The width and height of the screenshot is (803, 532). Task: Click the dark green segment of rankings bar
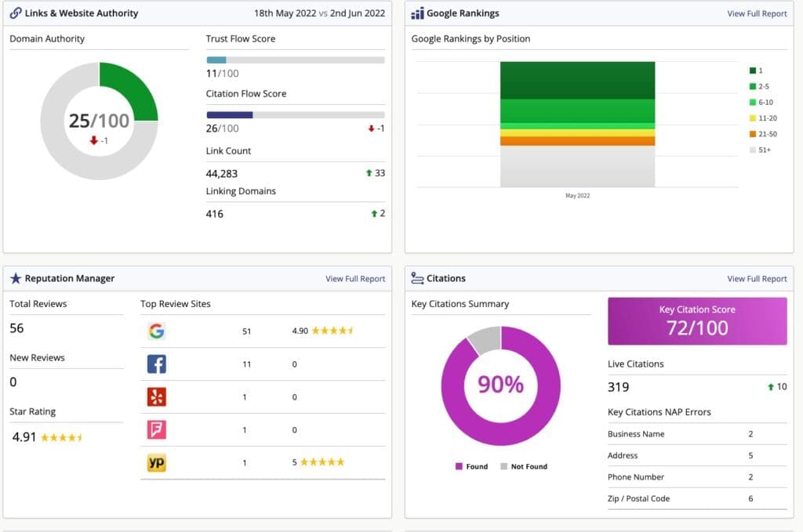pyautogui.click(x=578, y=81)
